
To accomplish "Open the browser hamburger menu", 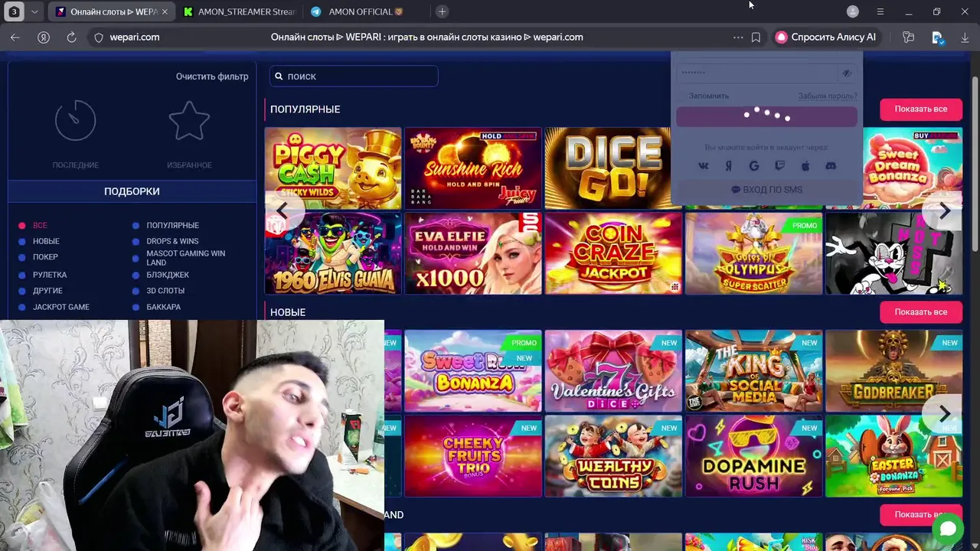I will 880,11.
